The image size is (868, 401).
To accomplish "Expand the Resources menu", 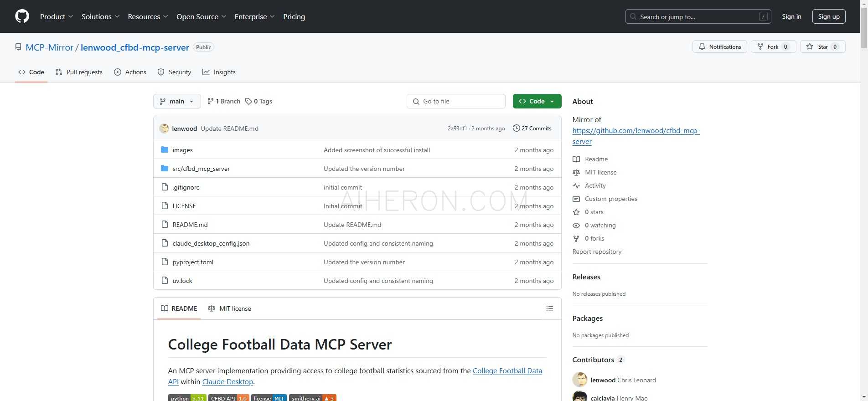I will pyautogui.click(x=148, y=16).
